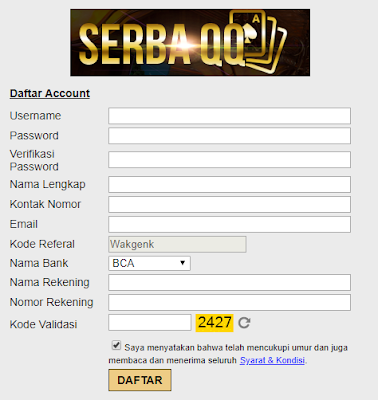Select the Nama Rekening input box
Image resolution: width=378 pixels, height=400 pixels.
click(229, 282)
